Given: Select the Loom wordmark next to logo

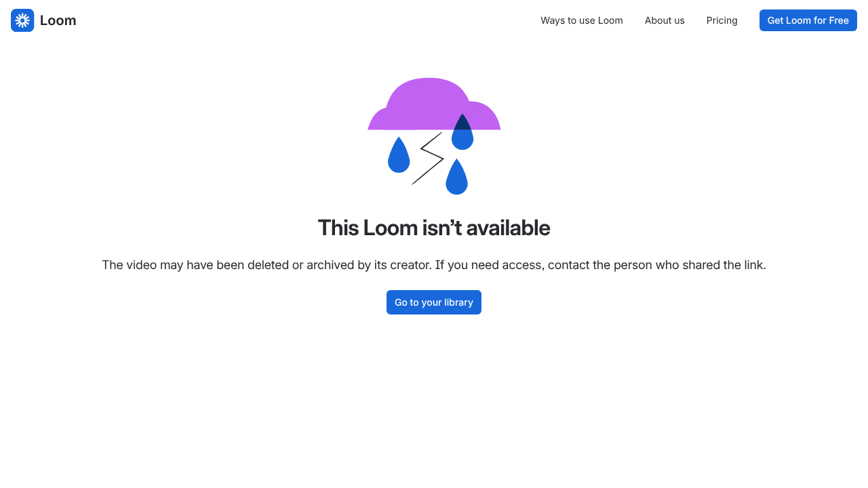Looking at the screenshot, I should click(58, 20).
